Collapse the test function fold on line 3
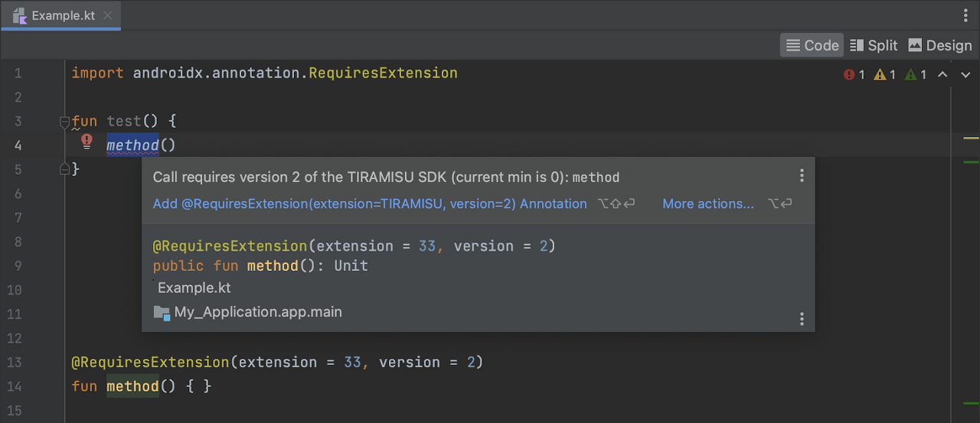Screen dimensions: 980x423 pyautogui.click(x=65, y=122)
